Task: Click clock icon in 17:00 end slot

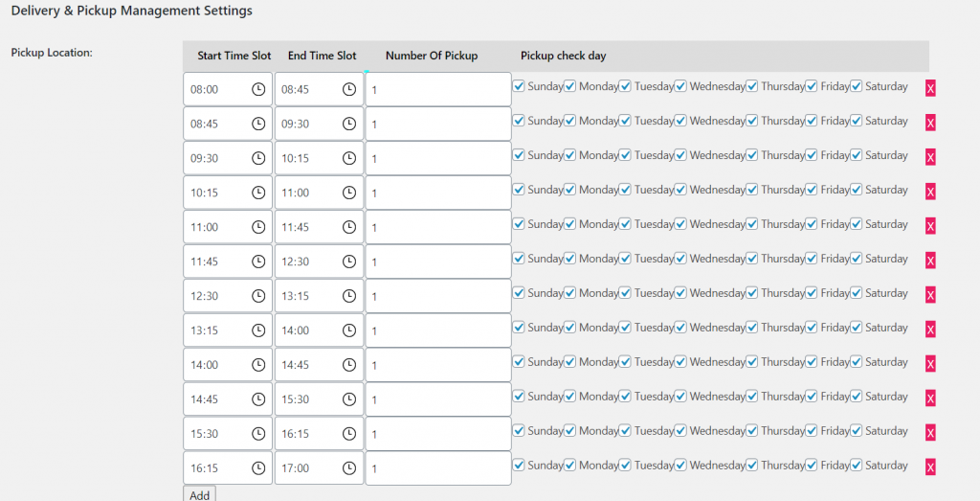Action: (349, 467)
